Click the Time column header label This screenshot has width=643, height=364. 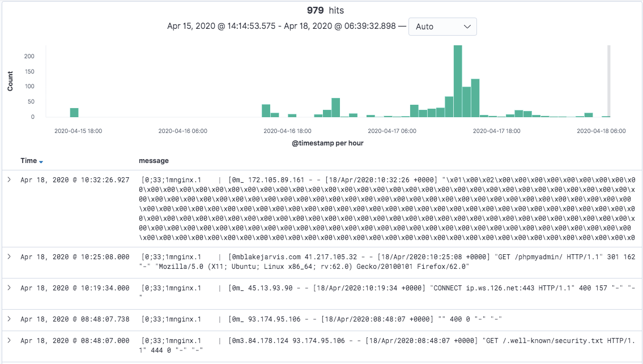point(28,161)
